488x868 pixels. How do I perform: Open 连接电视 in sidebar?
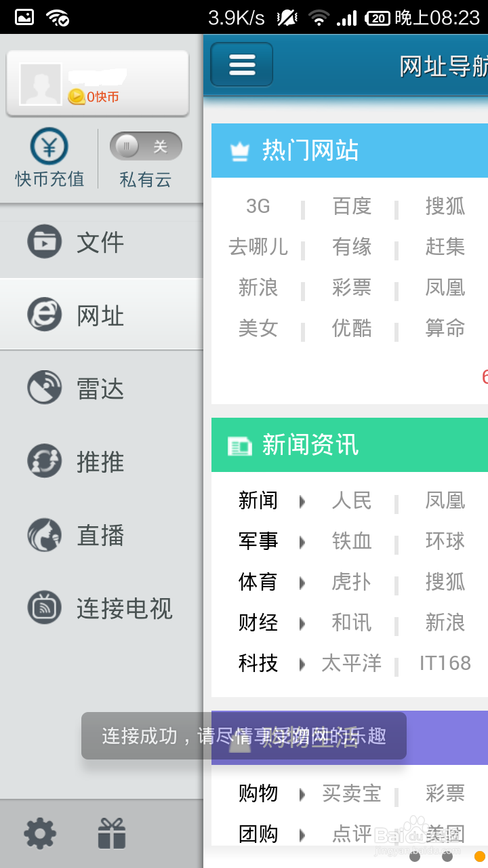click(102, 608)
